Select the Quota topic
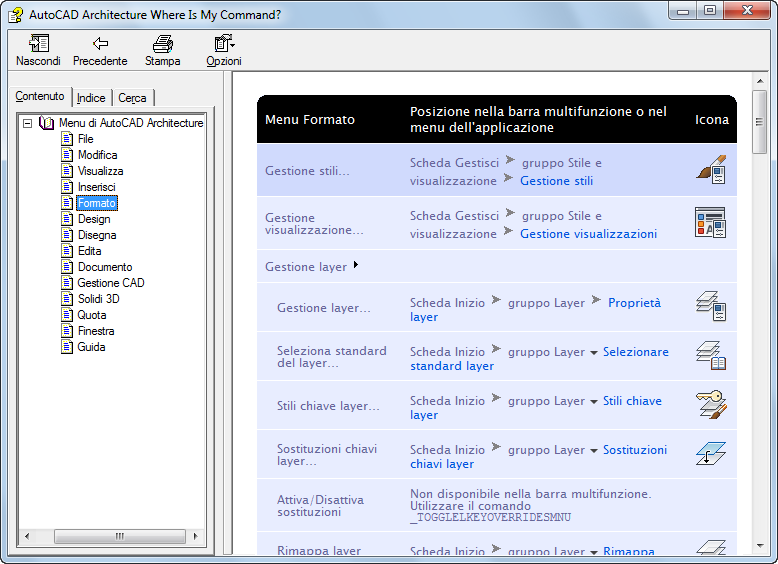The image size is (778, 564). 92,315
